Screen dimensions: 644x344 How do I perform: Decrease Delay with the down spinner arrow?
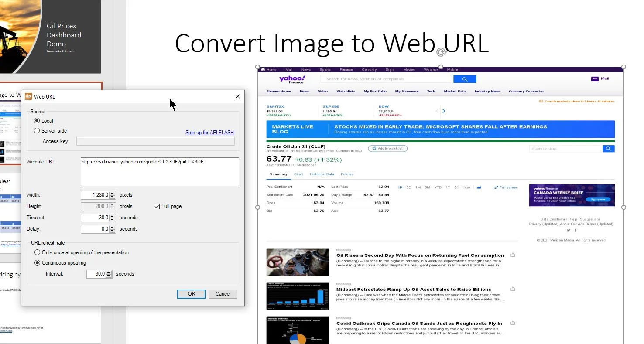click(x=112, y=231)
